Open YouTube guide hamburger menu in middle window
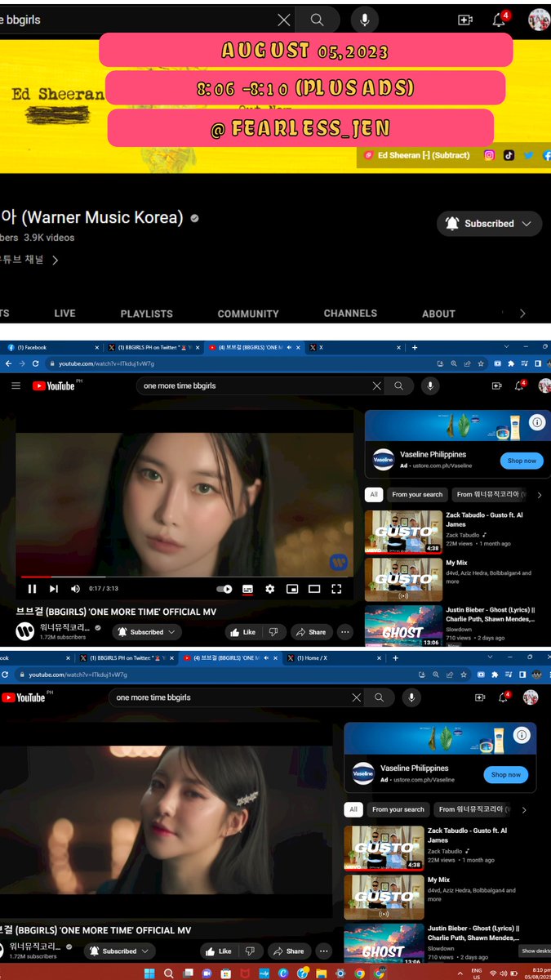The width and height of the screenshot is (551, 980). pos(16,385)
